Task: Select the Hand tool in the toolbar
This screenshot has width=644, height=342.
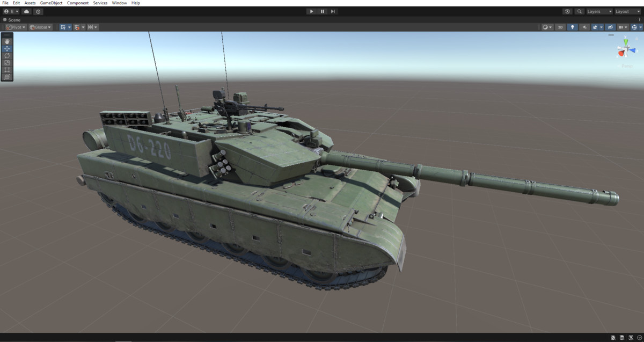Action: pyautogui.click(x=7, y=41)
